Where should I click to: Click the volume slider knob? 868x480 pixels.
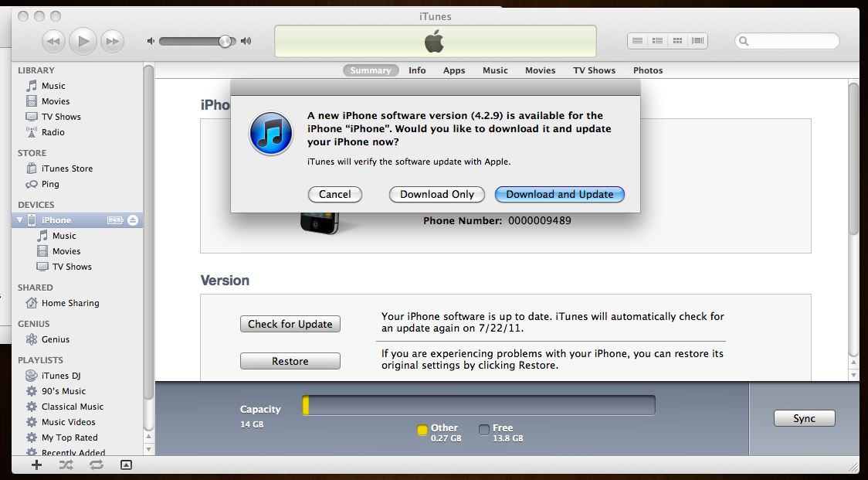[x=225, y=41]
